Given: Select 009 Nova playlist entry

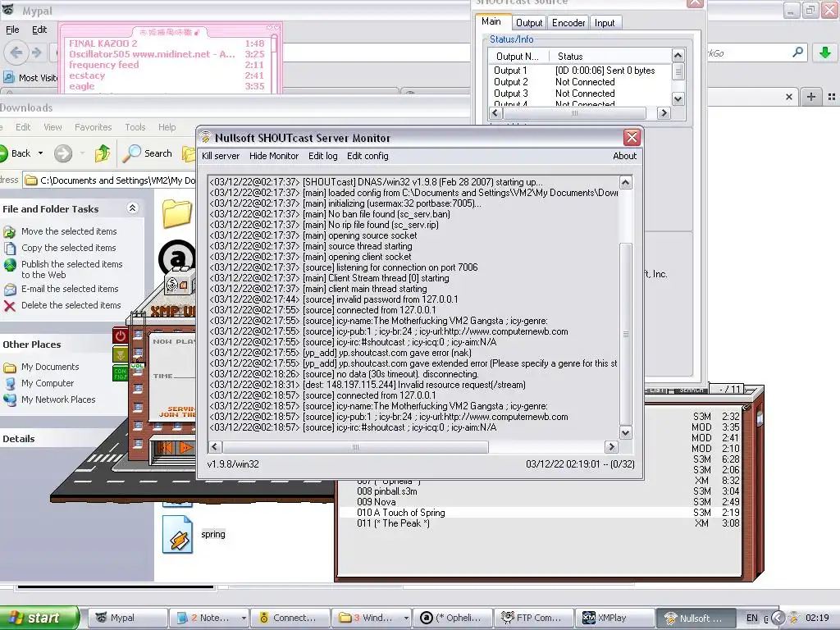Looking at the screenshot, I should pos(540,502).
